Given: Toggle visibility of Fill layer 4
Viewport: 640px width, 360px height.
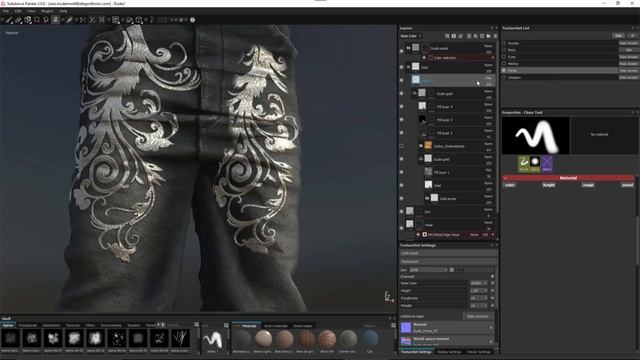Looking at the screenshot, I should click(402, 107).
